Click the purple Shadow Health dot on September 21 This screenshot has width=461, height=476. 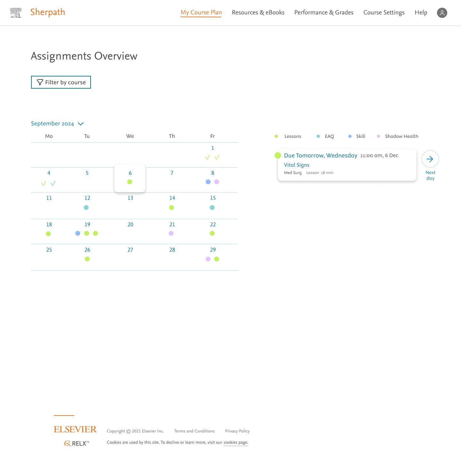click(x=171, y=233)
